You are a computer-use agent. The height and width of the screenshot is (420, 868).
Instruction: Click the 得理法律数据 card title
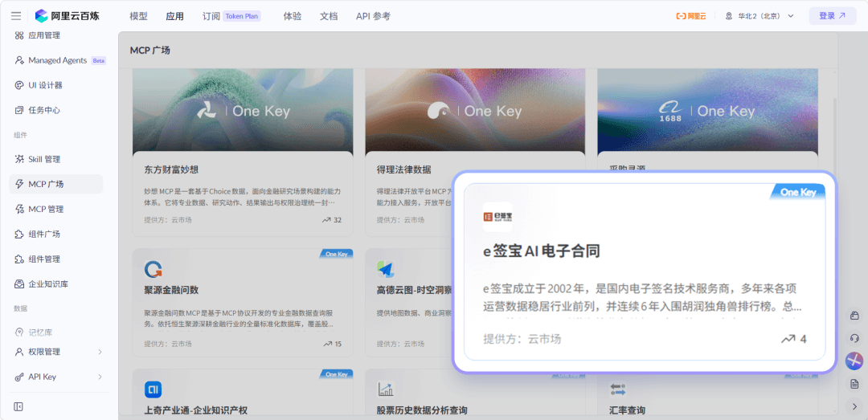pyautogui.click(x=403, y=169)
